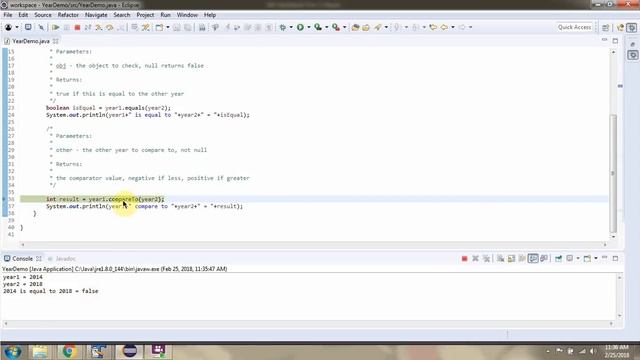
Task: Click the red Terminate button in main toolbar
Action: click(77, 27)
